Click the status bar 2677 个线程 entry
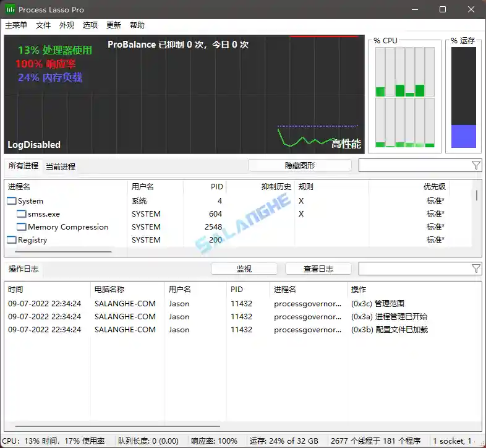The height and width of the screenshot is (448, 486). 375,441
